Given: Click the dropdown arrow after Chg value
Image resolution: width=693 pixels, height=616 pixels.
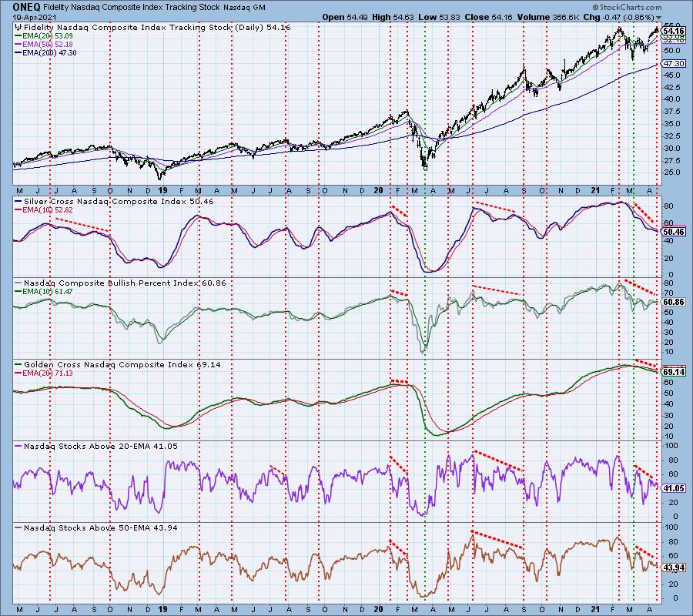Looking at the screenshot, I should (659, 18).
